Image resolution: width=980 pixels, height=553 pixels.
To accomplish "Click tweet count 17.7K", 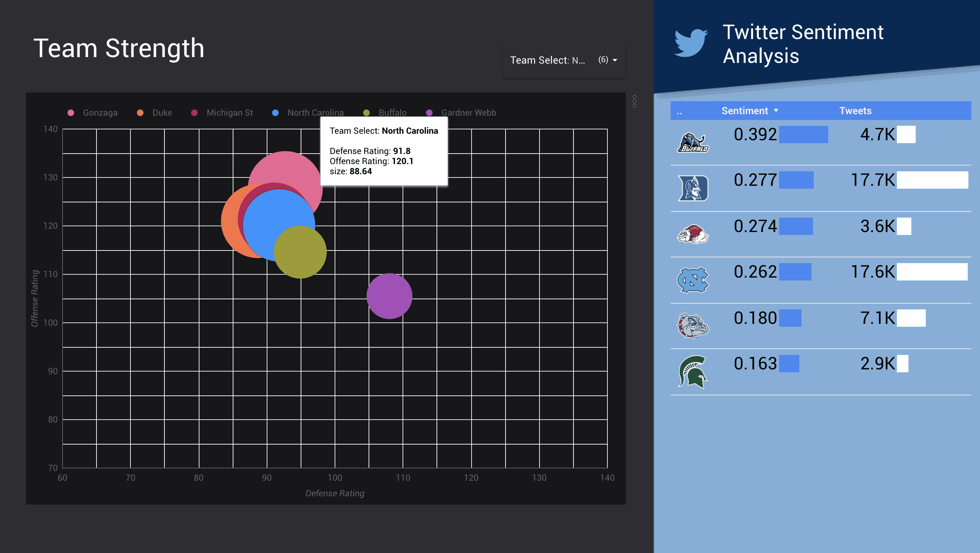I will coord(873,180).
